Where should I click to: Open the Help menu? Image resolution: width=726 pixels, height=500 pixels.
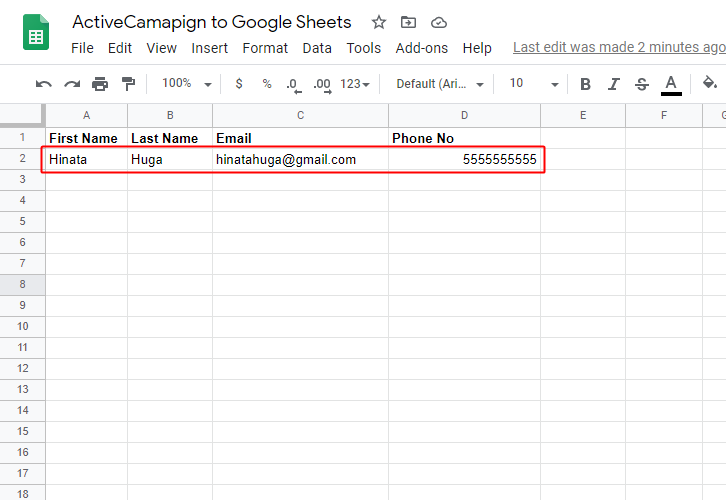[x=477, y=48]
